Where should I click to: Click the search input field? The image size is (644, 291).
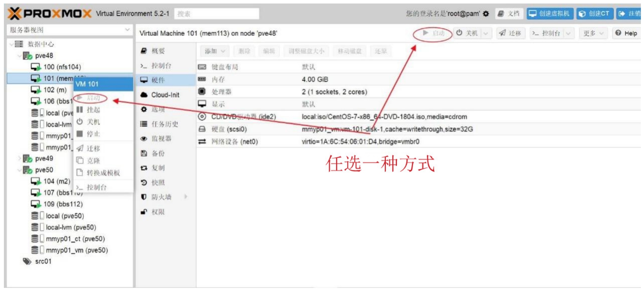217,14
